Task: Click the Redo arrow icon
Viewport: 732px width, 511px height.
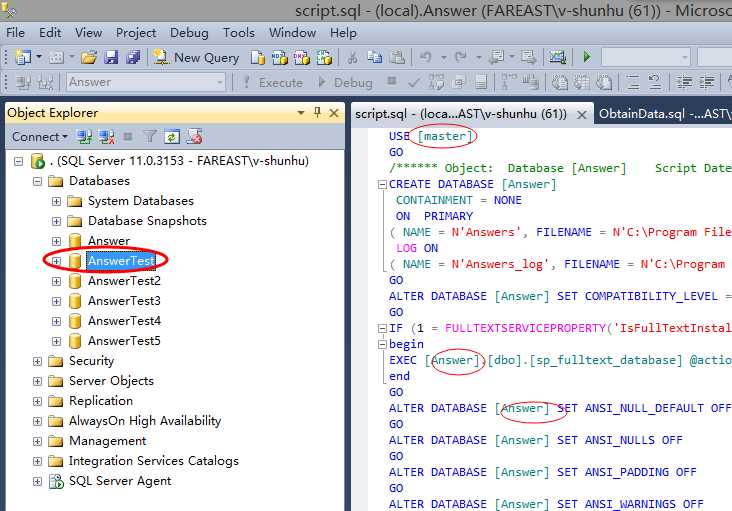Action: pyautogui.click(x=461, y=57)
